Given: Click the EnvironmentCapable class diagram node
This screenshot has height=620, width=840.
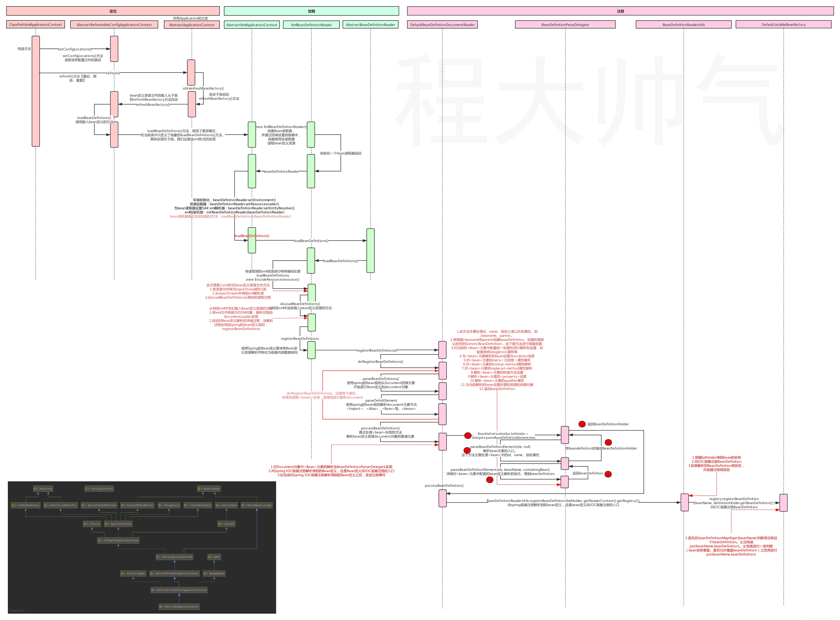Looking at the screenshot, I should coord(198,505).
